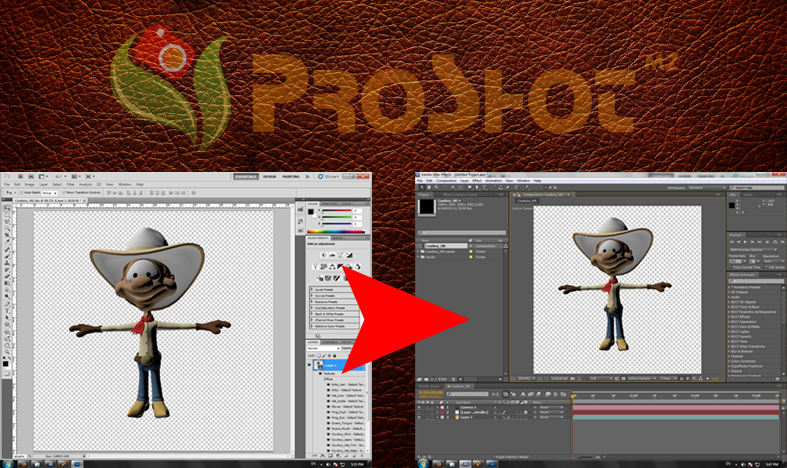The image size is (787, 468).
Task: Switch to Effect Controls tab in After Effects
Action: 459,194
